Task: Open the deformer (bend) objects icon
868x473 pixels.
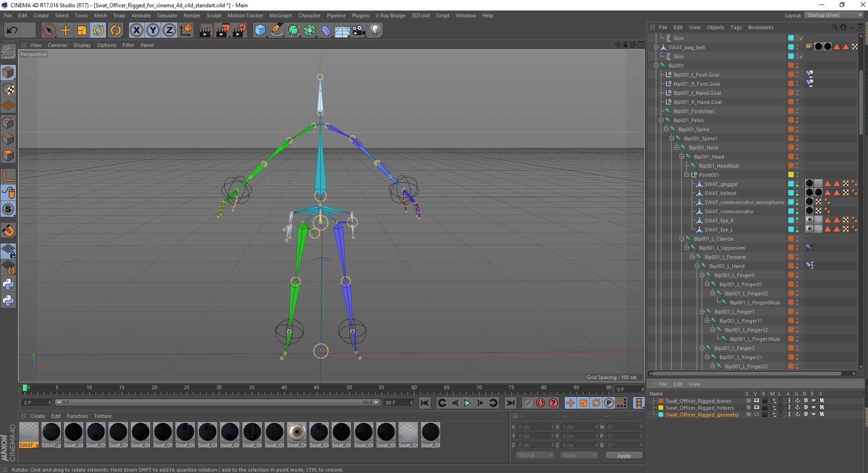Action: 326,31
